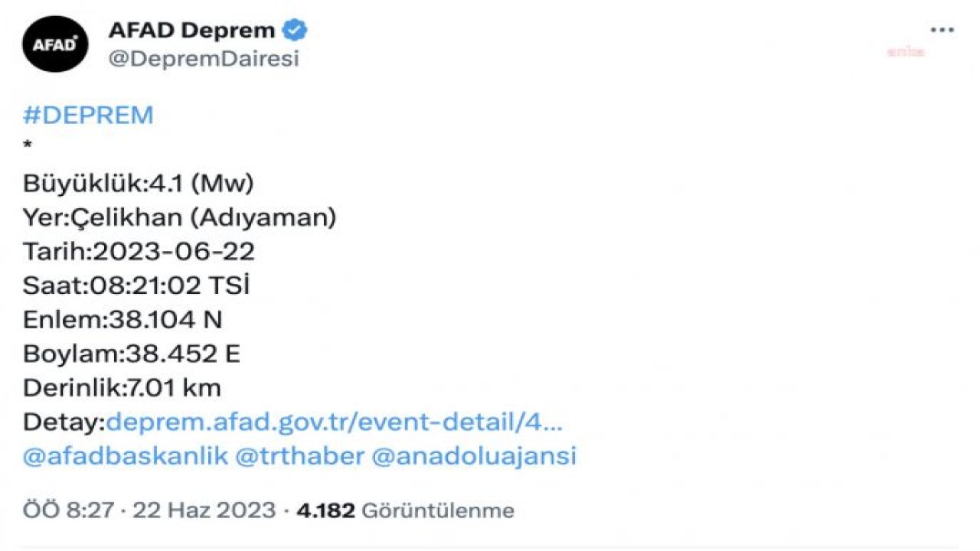
Task: Click the Enlem:38.104 N text
Action: tap(122, 320)
